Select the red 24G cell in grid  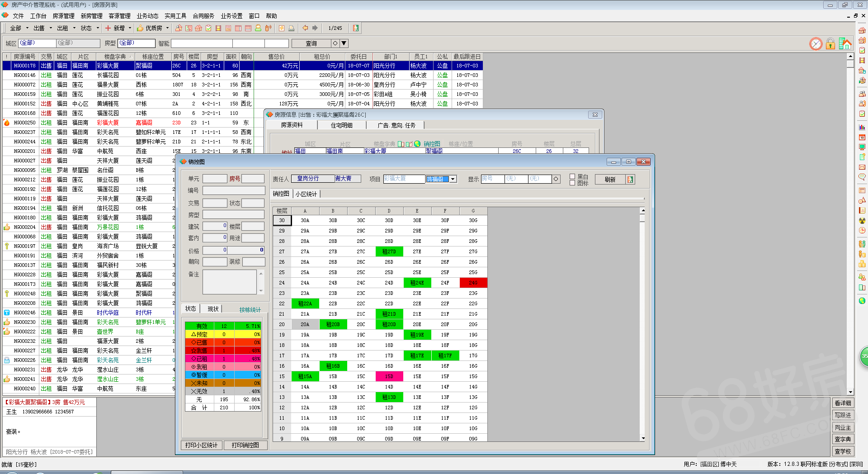(473, 283)
